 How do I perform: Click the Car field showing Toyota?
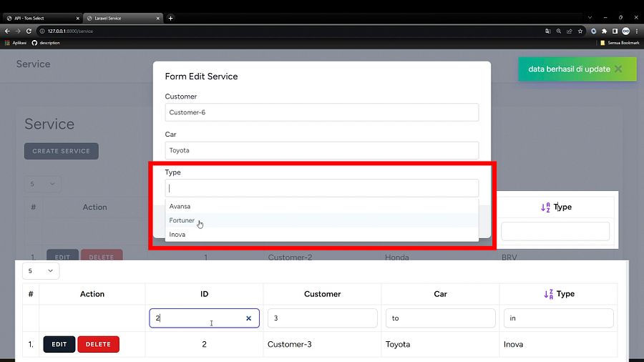click(x=321, y=150)
